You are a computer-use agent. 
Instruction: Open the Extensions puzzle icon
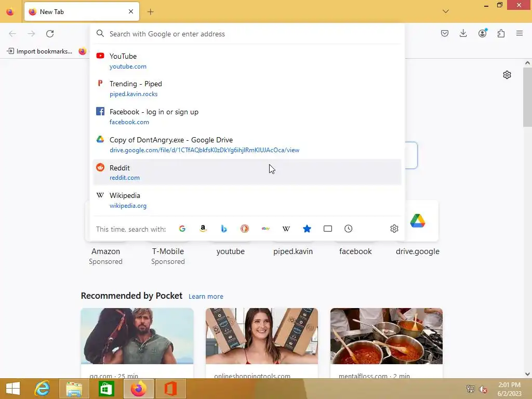click(501, 33)
